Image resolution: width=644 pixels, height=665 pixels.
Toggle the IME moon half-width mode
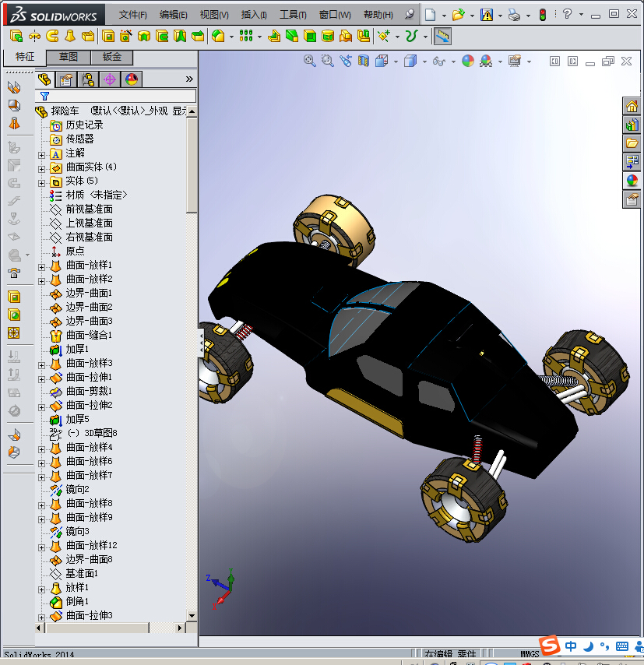pos(589,646)
